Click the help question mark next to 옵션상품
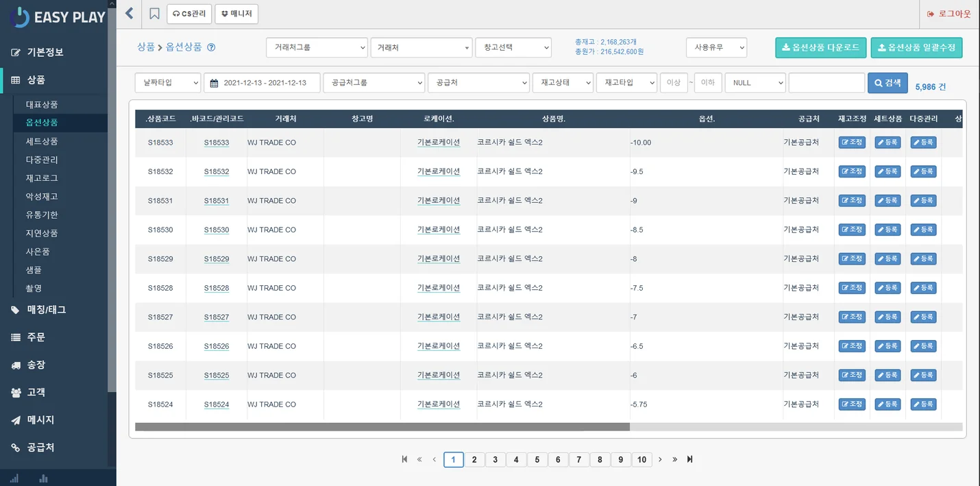This screenshot has width=980, height=486. coord(211,47)
